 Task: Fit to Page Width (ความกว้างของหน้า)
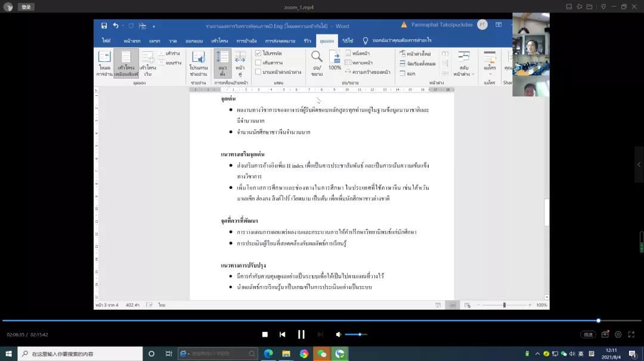[x=367, y=72]
